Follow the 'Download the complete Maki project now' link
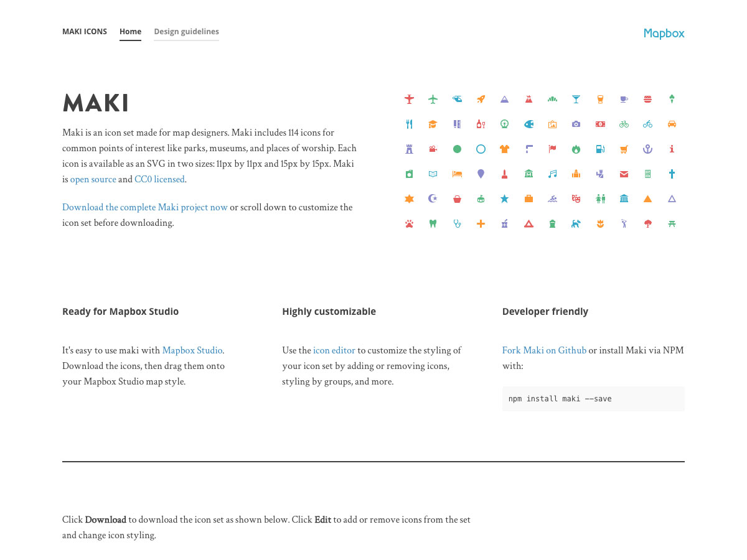Viewport: 747px width, 560px height. click(x=145, y=207)
